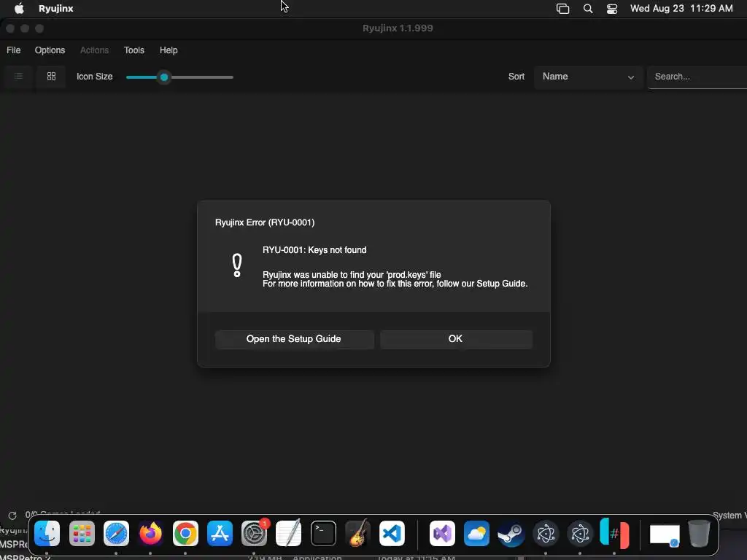747x560 pixels.
Task: Click the 'Sort' label
Action: coord(516,77)
